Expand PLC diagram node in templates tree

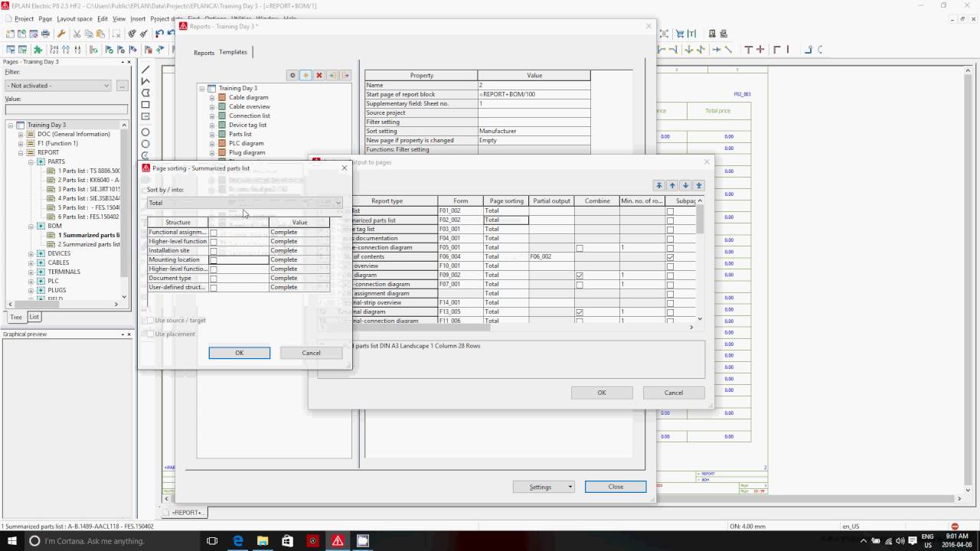[x=212, y=144]
